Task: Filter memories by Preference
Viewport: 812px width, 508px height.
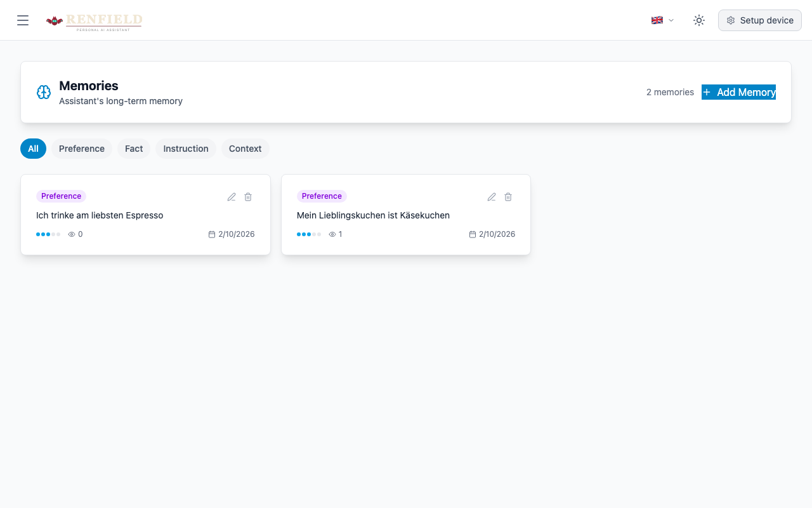Action: tap(81, 149)
